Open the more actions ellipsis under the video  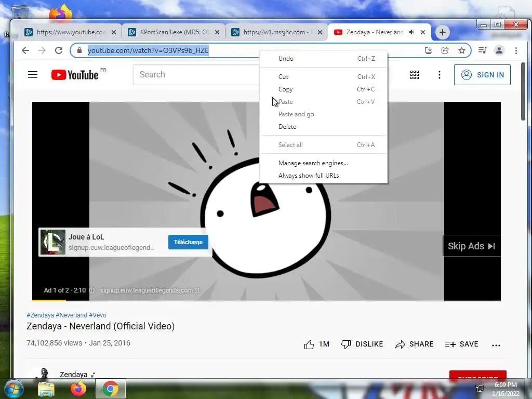coord(496,345)
